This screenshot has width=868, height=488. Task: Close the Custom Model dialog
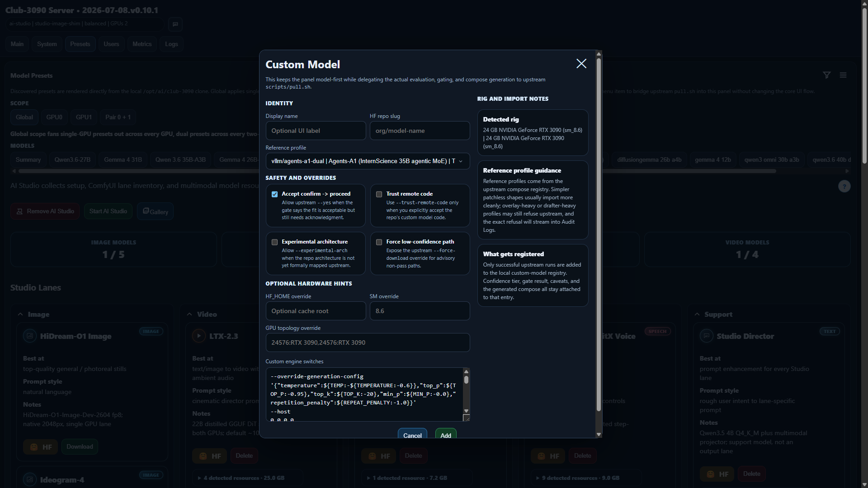pyautogui.click(x=581, y=64)
